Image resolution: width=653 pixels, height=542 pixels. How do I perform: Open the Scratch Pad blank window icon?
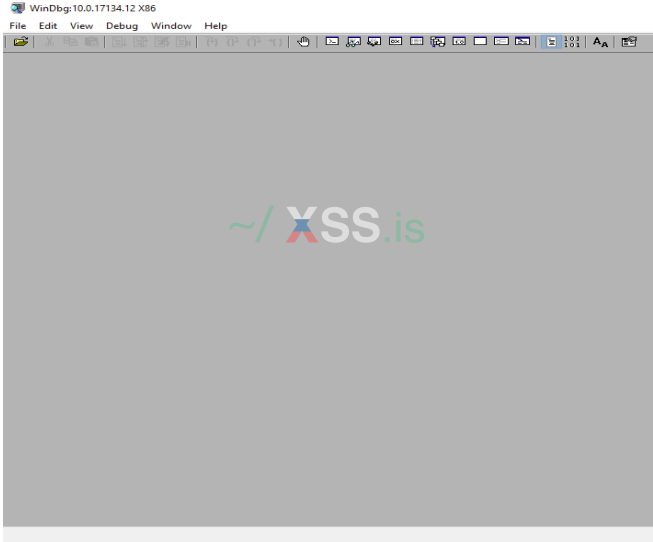480,41
